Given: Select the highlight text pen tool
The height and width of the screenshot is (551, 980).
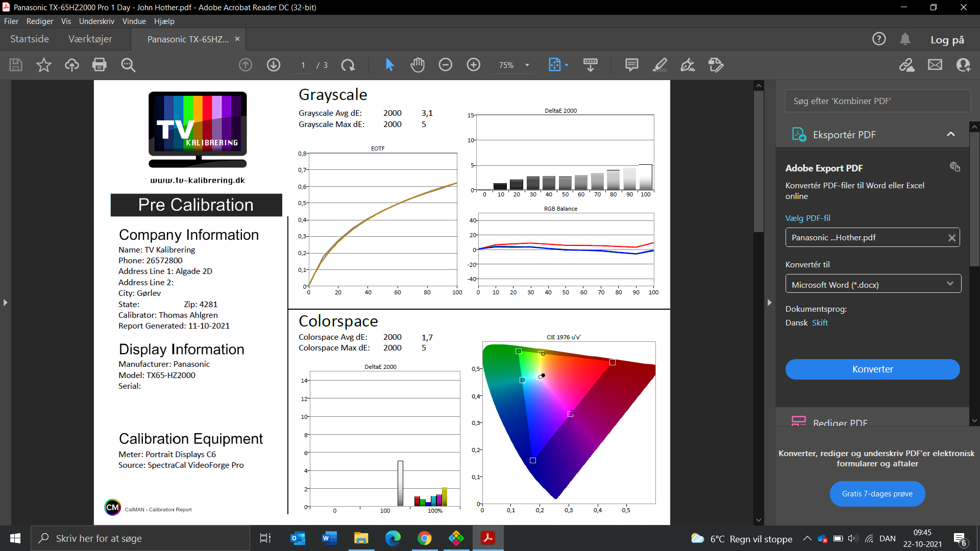Looking at the screenshot, I should point(659,65).
